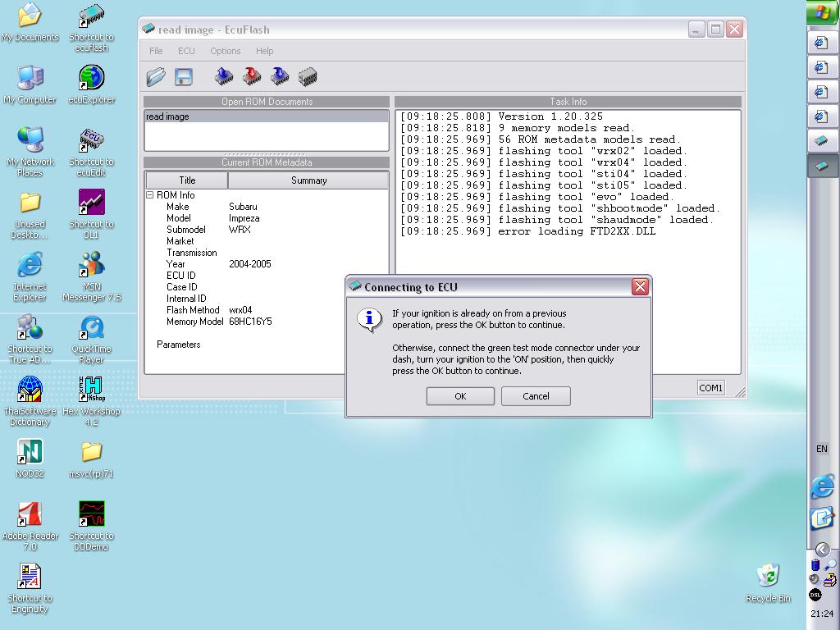Open the ThaiSoftware Dictionary desktop icon

(x=30, y=401)
